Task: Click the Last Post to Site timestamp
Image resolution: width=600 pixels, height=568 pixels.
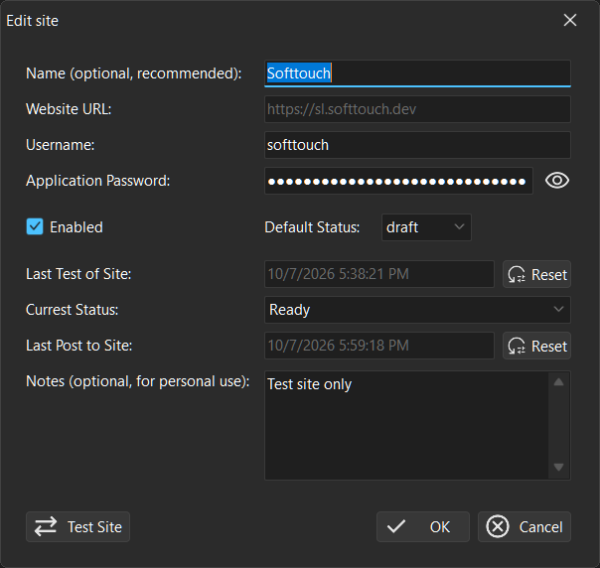Action: coord(379,346)
